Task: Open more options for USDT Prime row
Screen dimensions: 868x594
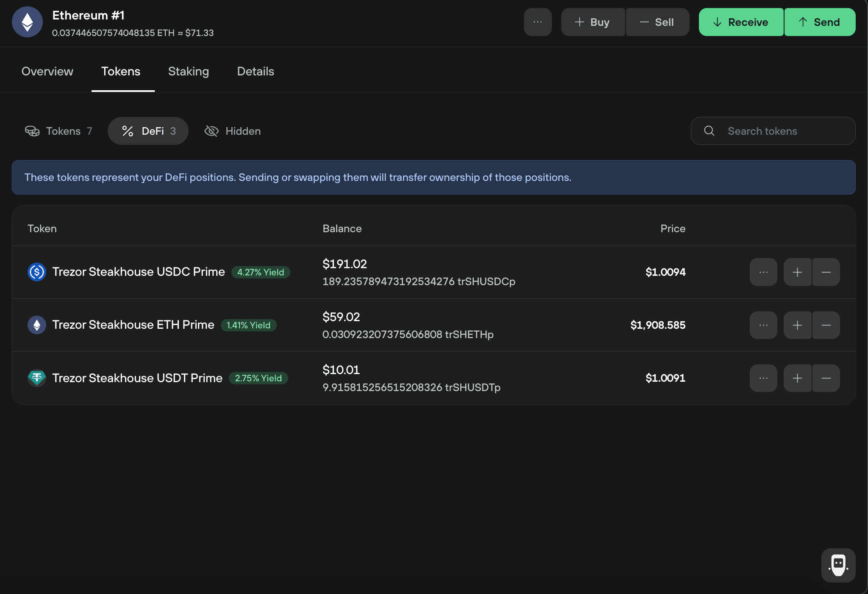Action: [x=763, y=378]
